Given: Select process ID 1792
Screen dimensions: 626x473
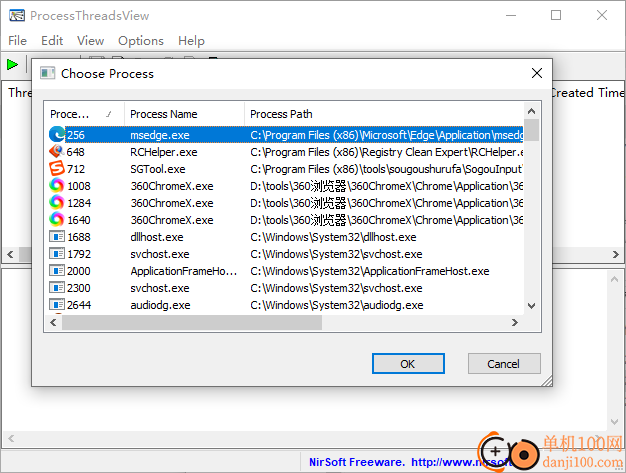Looking at the screenshot, I should [x=79, y=254].
